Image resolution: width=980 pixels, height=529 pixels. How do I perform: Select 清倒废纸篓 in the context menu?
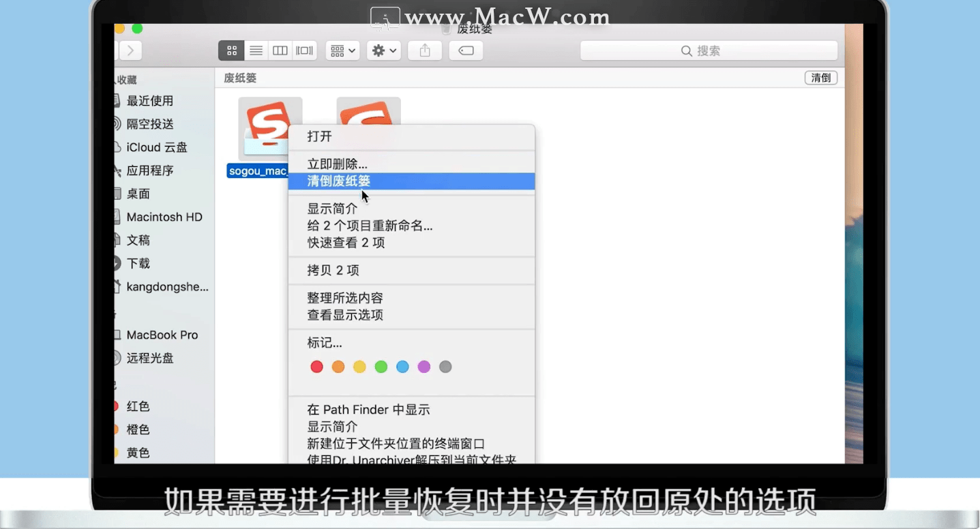[x=411, y=181]
